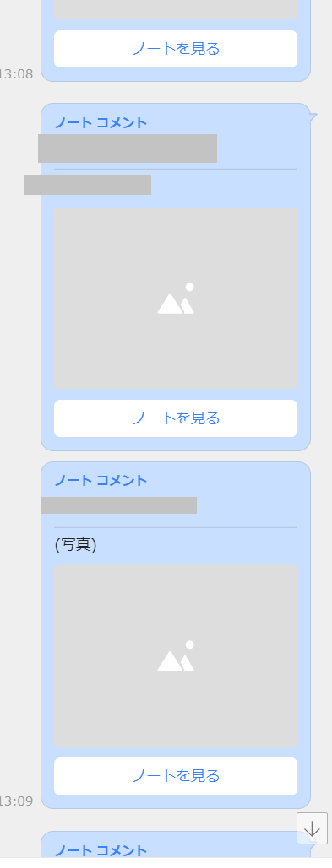Click the (写真) photo caption text
The image size is (332, 868).
tap(75, 545)
